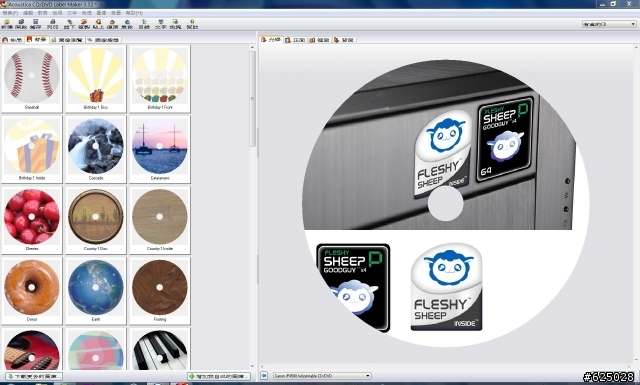This screenshot has height=385, width=640.
Task: Click the Save (儲存) floppy disk icon
Action: [36, 24]
